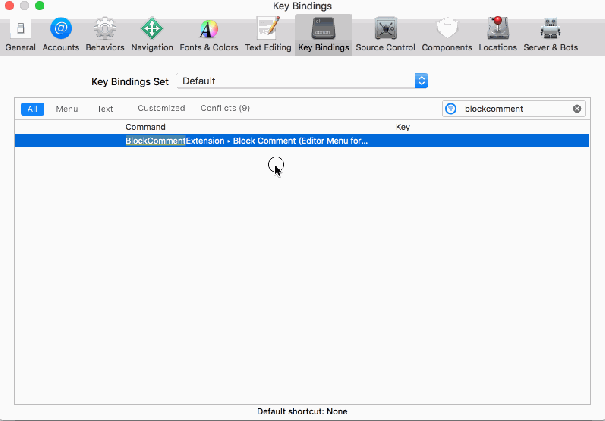Open Server & Bots preferences

point(552,33)
